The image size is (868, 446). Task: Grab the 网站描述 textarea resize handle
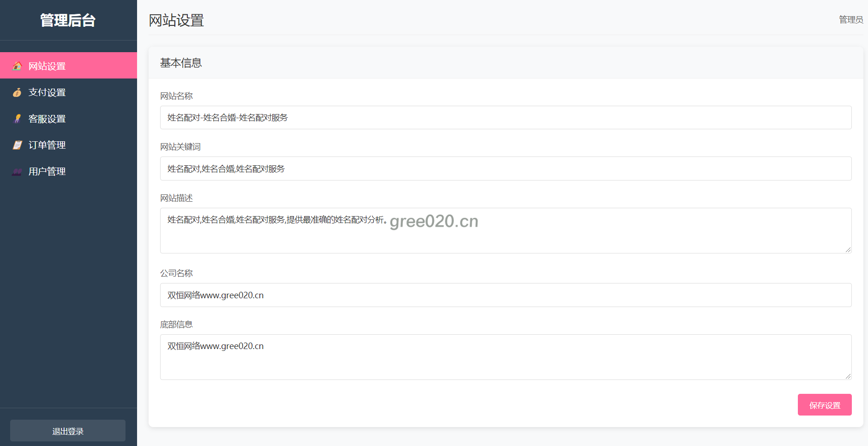tap(848, 250)
